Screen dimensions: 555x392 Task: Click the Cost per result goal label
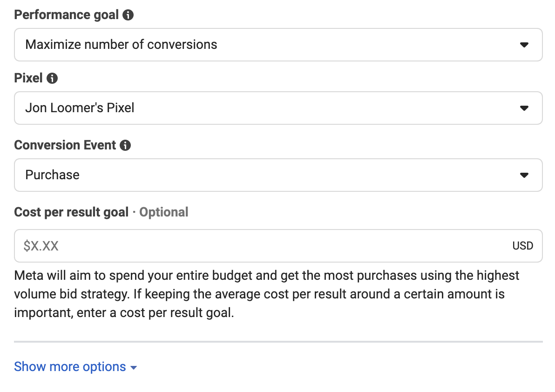point(71,212)
